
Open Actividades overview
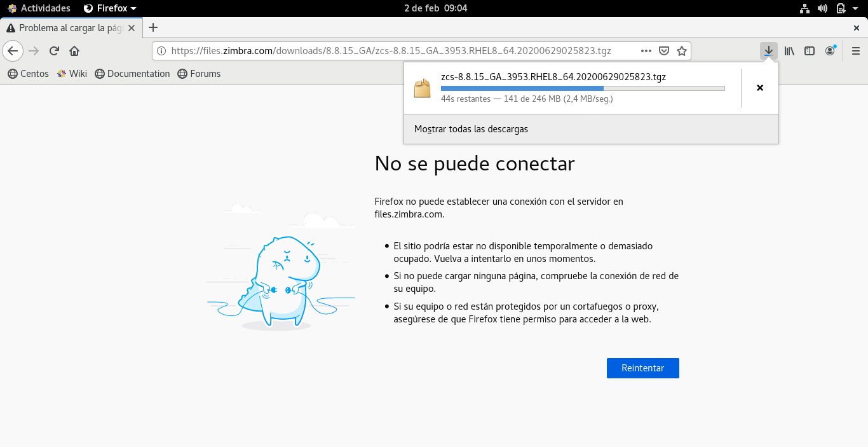click(38, 8)
